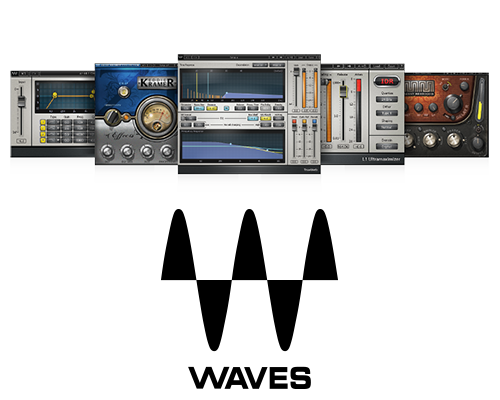The height and width of the screenshot is (400, 500).
Task: Open the L1 Ultramaximizer plugin thumbnail
Action: pos(363,114)
